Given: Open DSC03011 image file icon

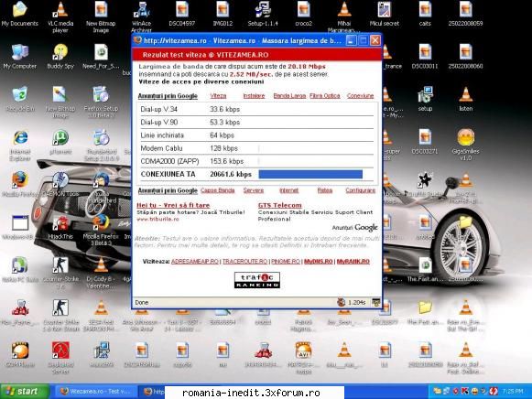Looking at the screenshot, I should (425, 57).
